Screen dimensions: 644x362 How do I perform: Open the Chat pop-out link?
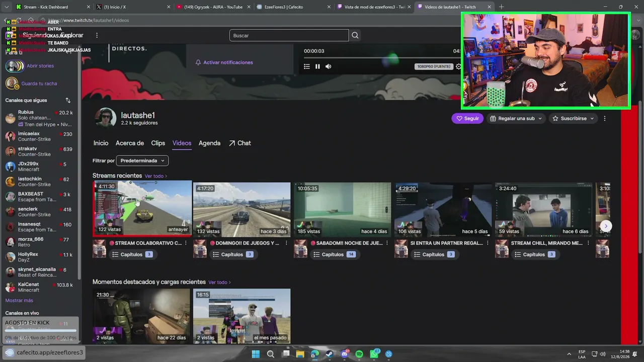point(240,143)
